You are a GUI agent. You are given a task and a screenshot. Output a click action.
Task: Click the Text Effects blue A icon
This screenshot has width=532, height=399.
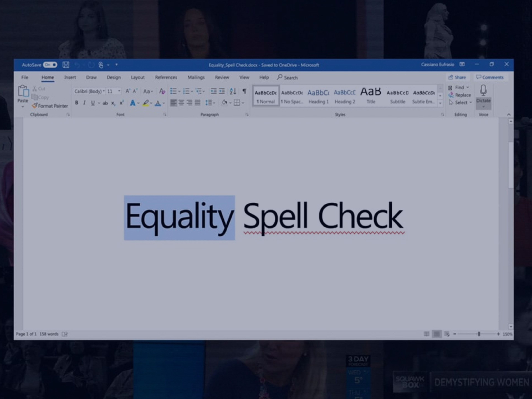coord(133,103)
